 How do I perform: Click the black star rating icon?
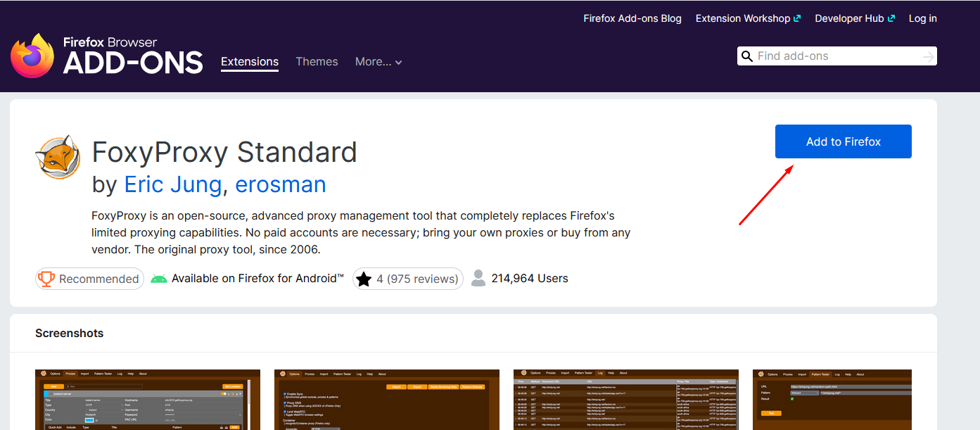364,279
